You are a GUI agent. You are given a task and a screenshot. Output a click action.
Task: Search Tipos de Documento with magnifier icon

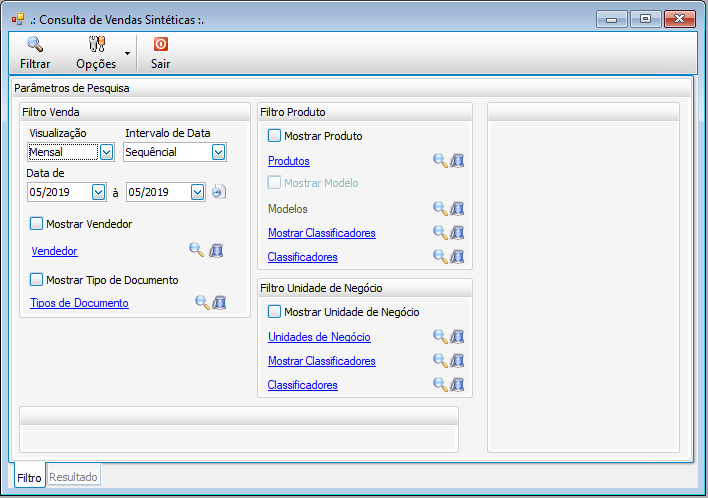tap(202, 302)
